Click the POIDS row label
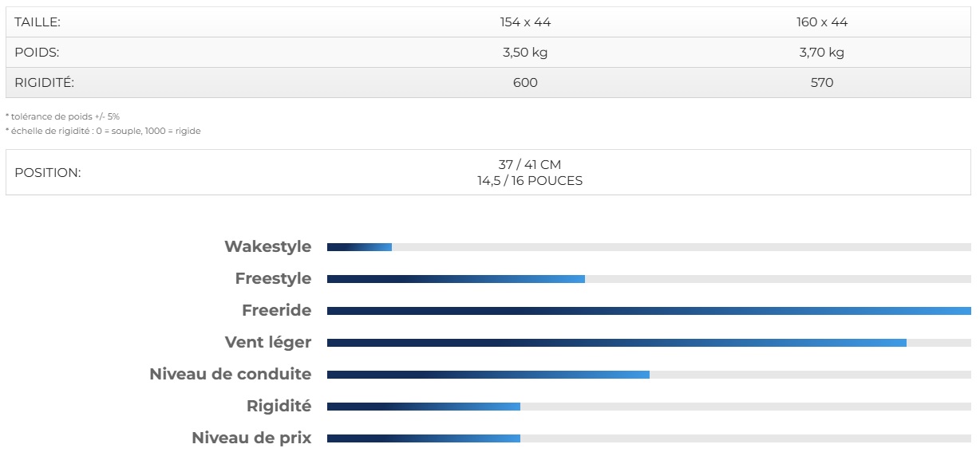Image resolution: width=980 pixels, height=456 pixels. tap(37, 53)
